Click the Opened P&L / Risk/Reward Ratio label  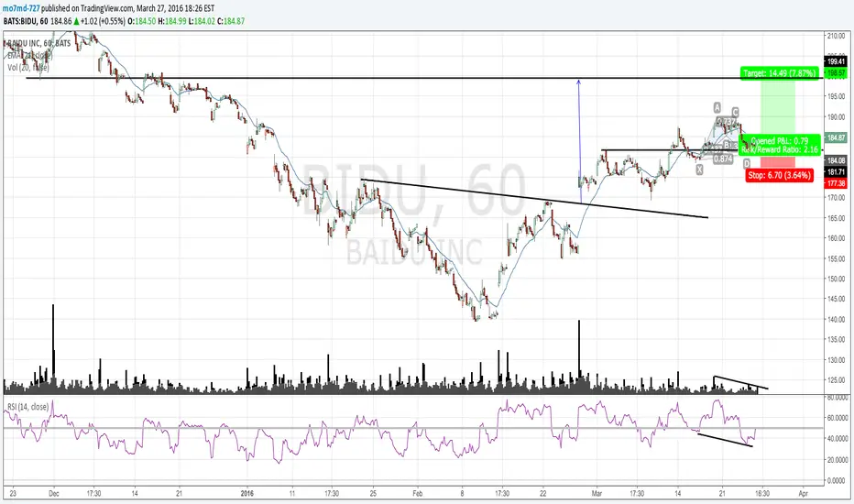point(780,145)
